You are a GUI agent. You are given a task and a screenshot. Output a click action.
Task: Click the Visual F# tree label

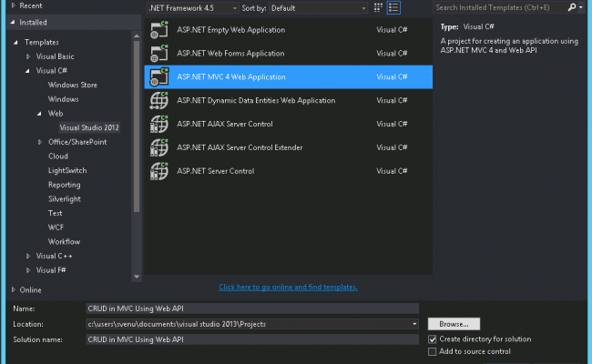point(51,270)
